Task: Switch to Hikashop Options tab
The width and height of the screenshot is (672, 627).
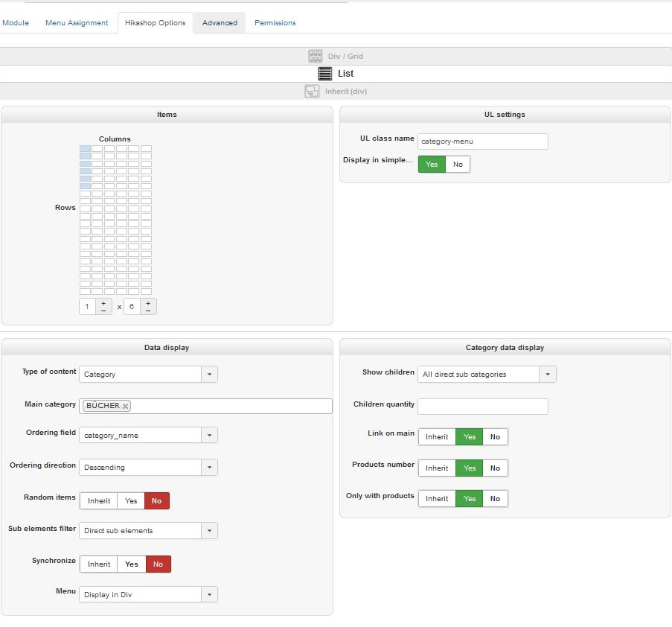Action: (x=155, y=23)
